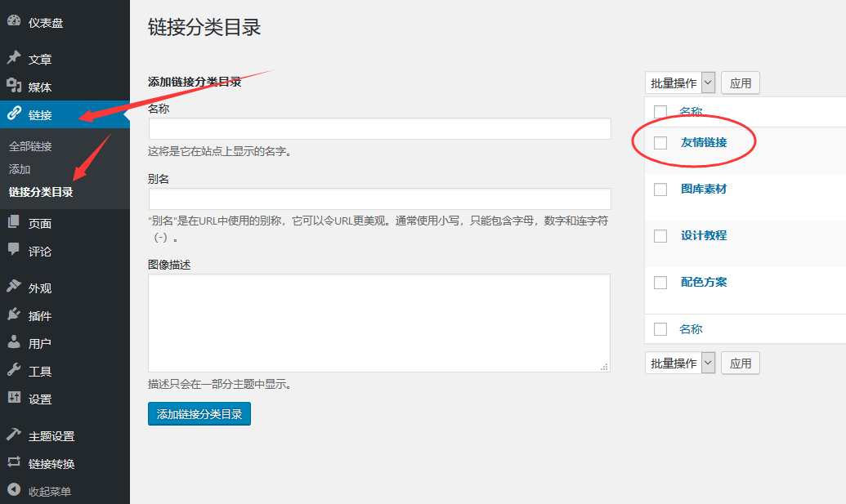This screenshot has width=846, height=504.
Task: Click the Pages icon (页面)
Action: 14,223
